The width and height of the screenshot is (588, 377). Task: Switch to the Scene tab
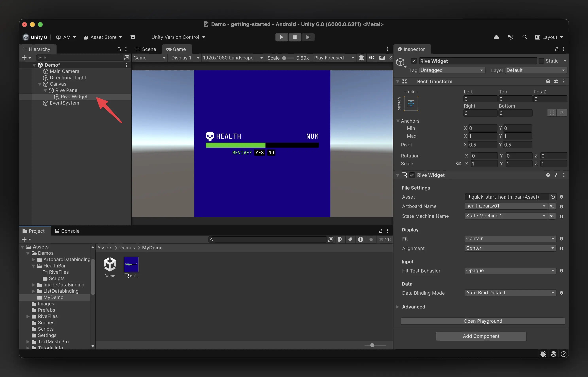(146, 49)
